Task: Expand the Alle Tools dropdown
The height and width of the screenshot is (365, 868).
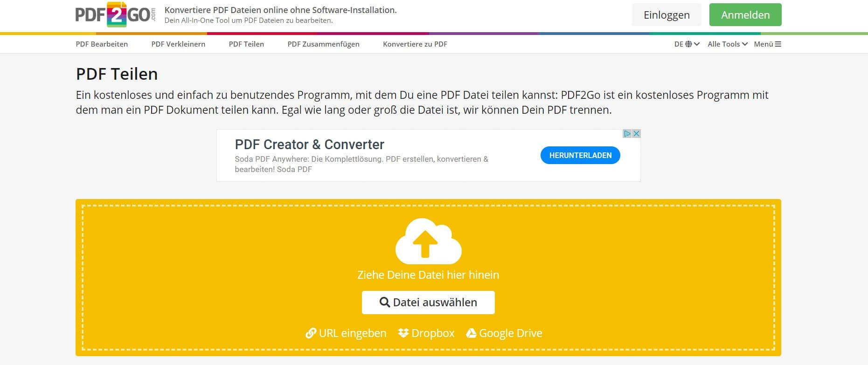Action: (727, 44)
